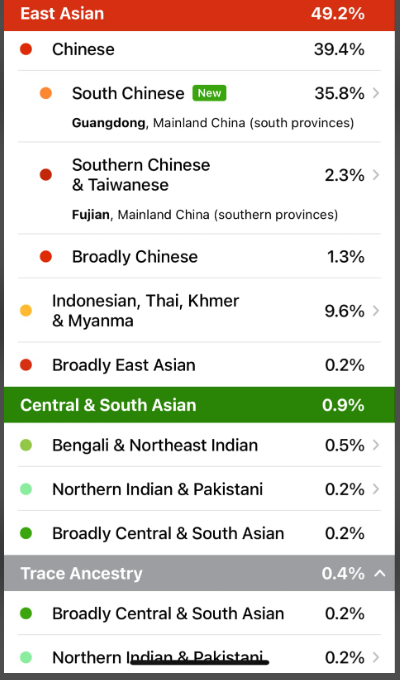Select the Broadly East Asian row
Screen dimensions: 400x680
point(200,365)
